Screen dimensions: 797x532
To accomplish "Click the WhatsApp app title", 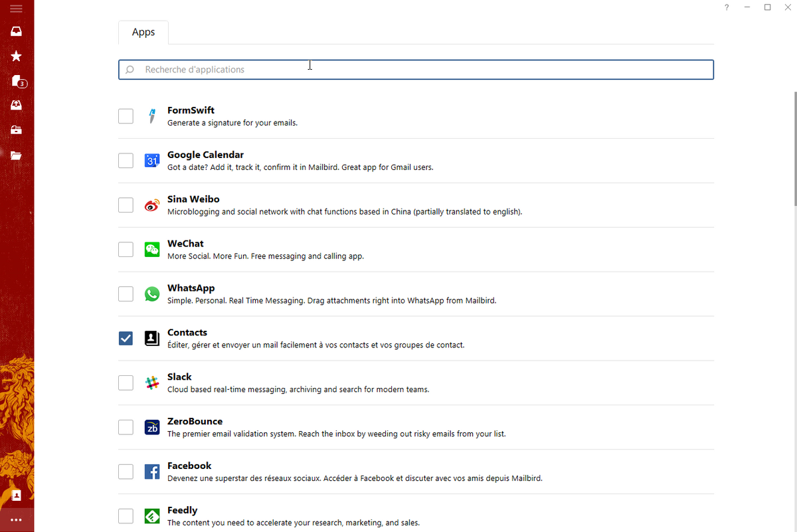I will click(191, 288).
